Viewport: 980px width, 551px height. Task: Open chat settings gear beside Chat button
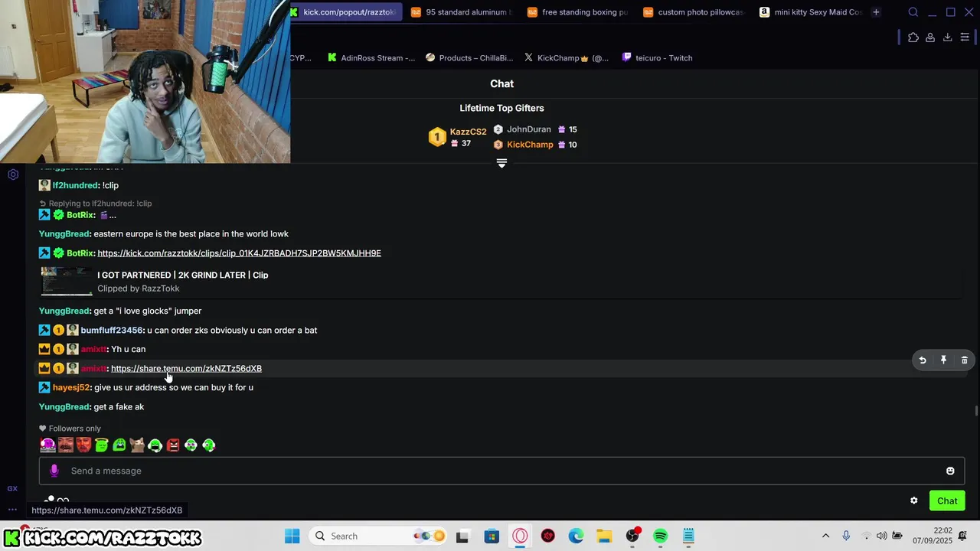pyautogui.click(x=913, y=500)
